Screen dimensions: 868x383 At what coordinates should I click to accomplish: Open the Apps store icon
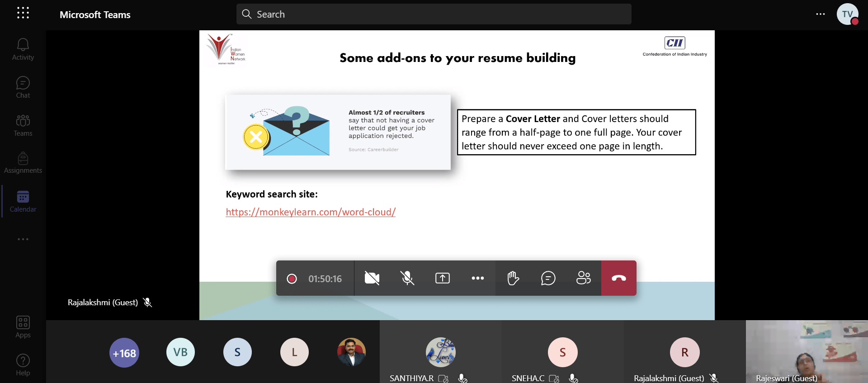coord(23,327)
